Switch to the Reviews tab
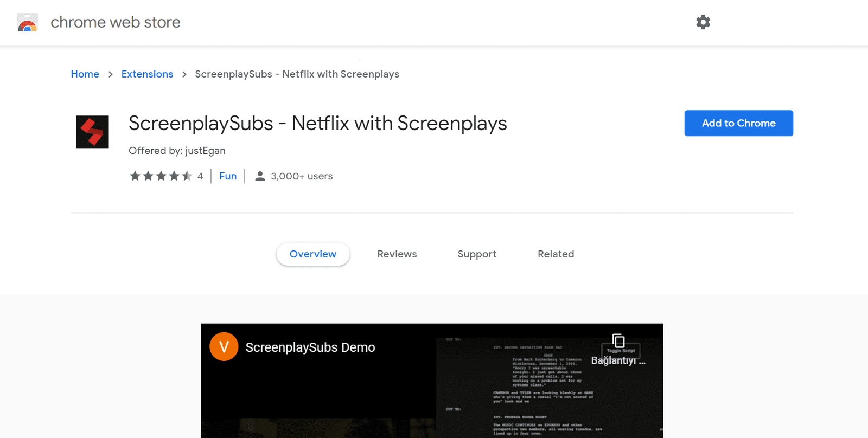Screen dimensions: 868x438 tap(397, 254)
